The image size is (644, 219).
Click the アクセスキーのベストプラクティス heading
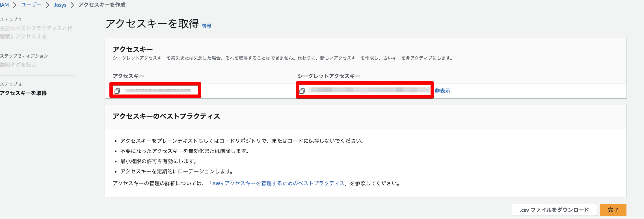tap(166, 116)
